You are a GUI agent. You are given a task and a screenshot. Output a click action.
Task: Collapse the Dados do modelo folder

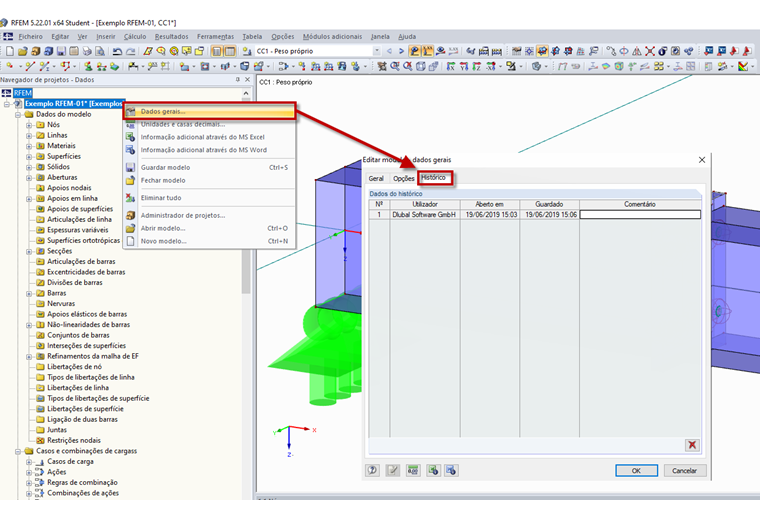click(18, 115)
